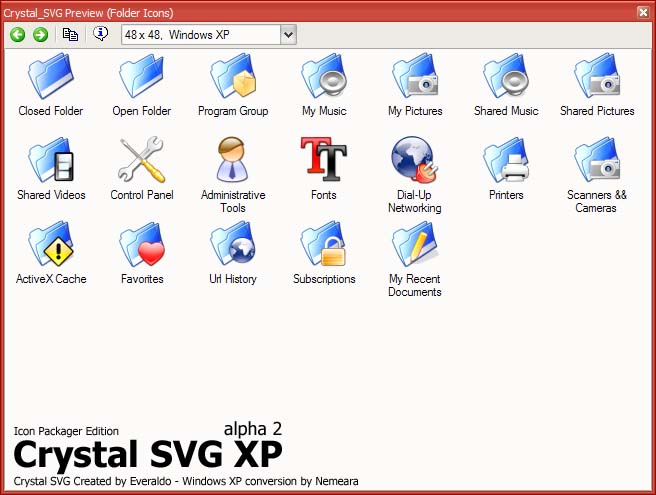Select the Program Group icon
This screenshot has height=495, width=656.
(233, 75)
